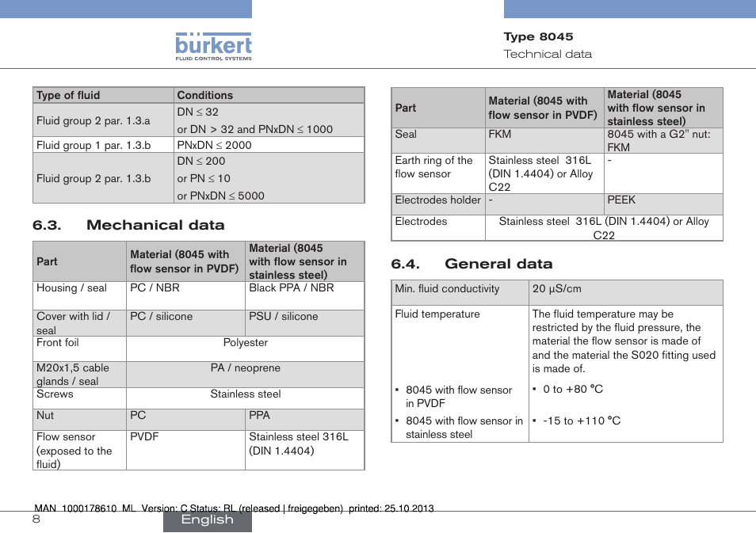Click the 'Screws' part cell
The width and height of the screenshot is (756, 533).
79,398
